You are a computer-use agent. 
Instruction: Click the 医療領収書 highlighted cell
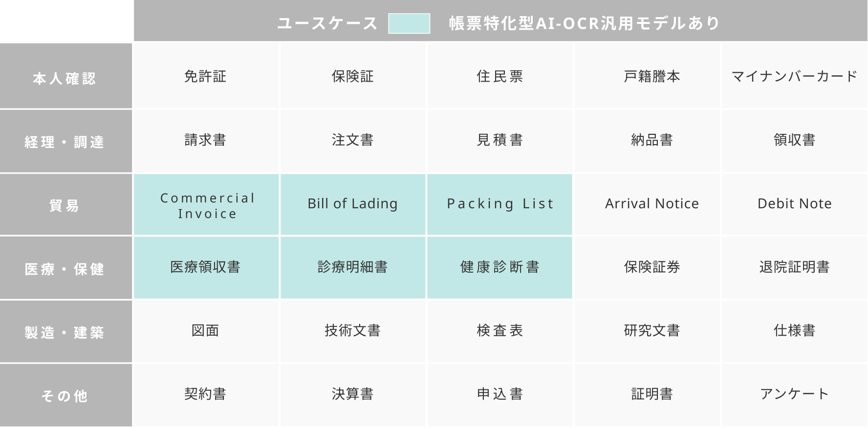click(x=206, y=267)
